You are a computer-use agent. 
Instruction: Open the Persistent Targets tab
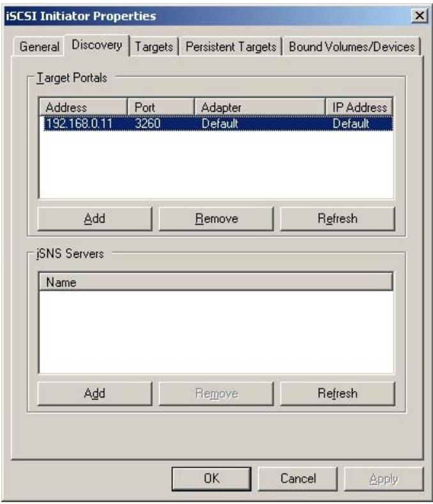[231, 47]
